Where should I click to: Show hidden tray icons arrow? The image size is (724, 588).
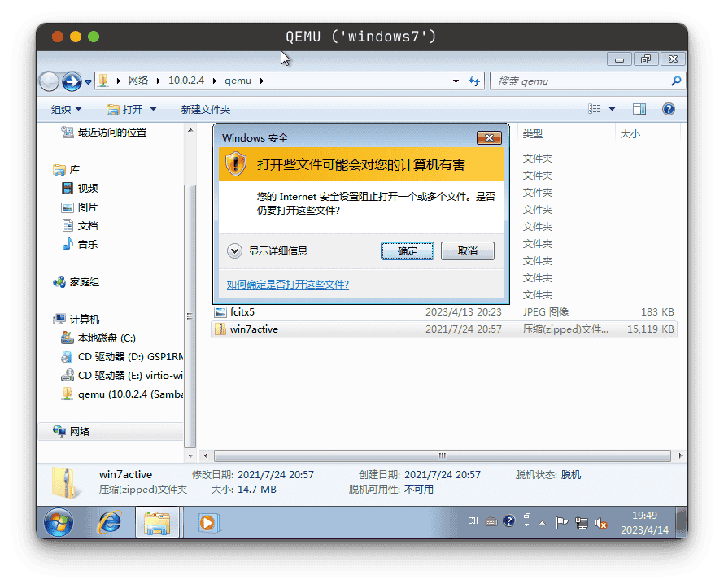tap(543, 523)
